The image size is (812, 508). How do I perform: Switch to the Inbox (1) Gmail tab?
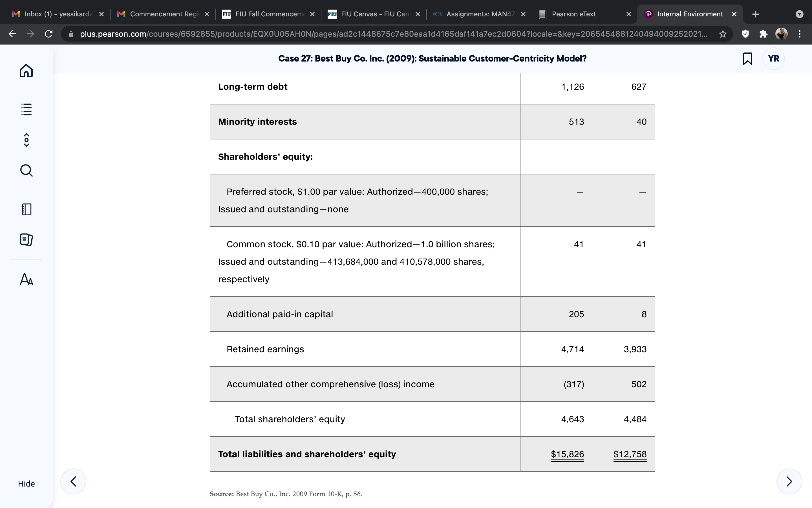[58, 14]
